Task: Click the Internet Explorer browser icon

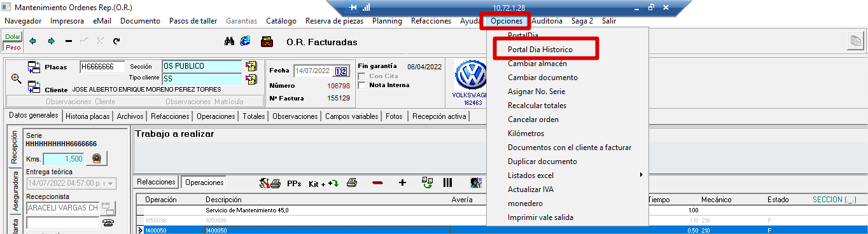Action: pyautogui.click(x=246, y=41)
